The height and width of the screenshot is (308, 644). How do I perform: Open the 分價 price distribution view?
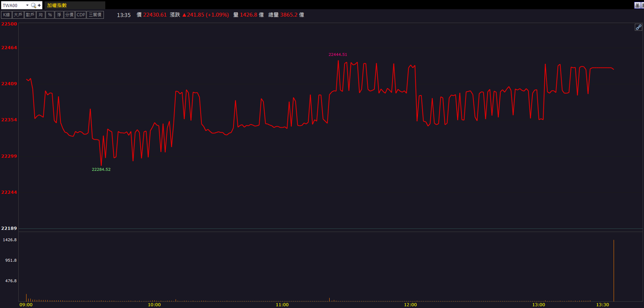tap(69, 15)
